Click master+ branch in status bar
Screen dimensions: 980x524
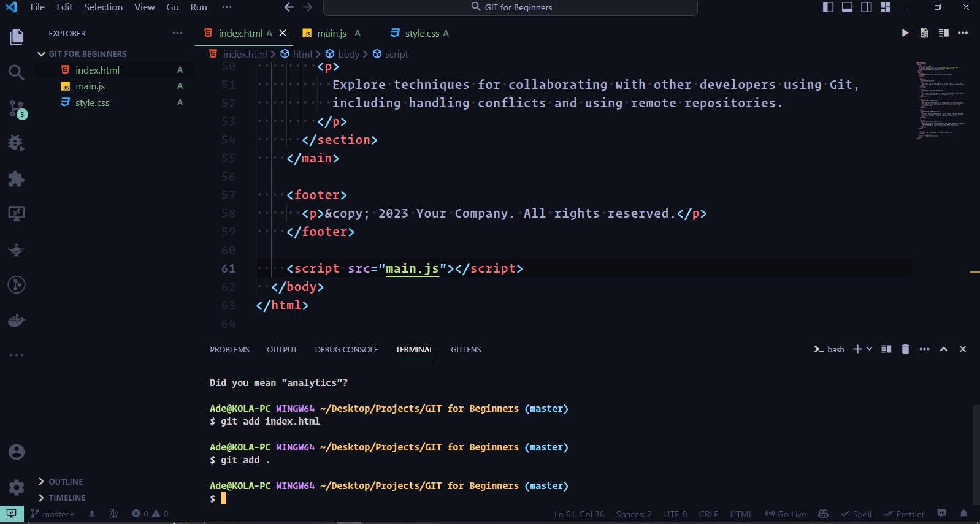coord(53,514)
